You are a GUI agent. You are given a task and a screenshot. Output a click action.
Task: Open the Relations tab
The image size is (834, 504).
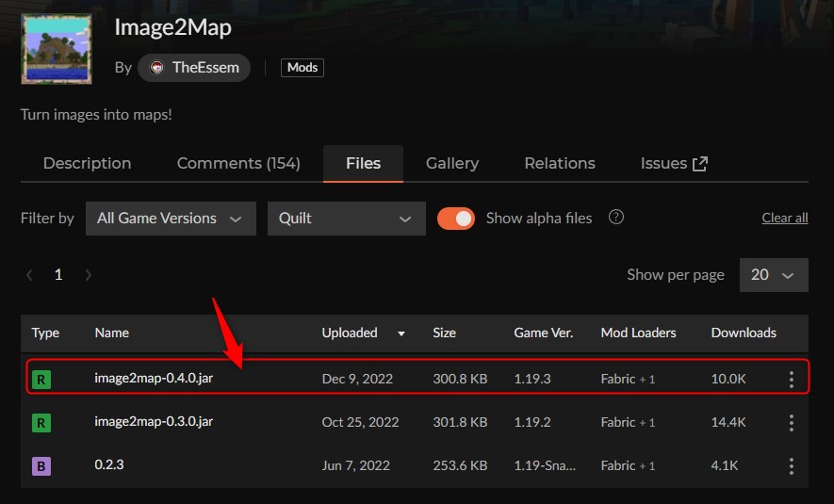click(x=560, y=163)
